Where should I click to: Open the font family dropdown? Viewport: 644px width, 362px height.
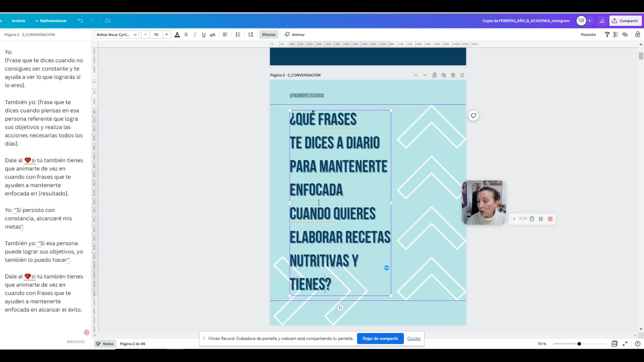tap(116, 35)
